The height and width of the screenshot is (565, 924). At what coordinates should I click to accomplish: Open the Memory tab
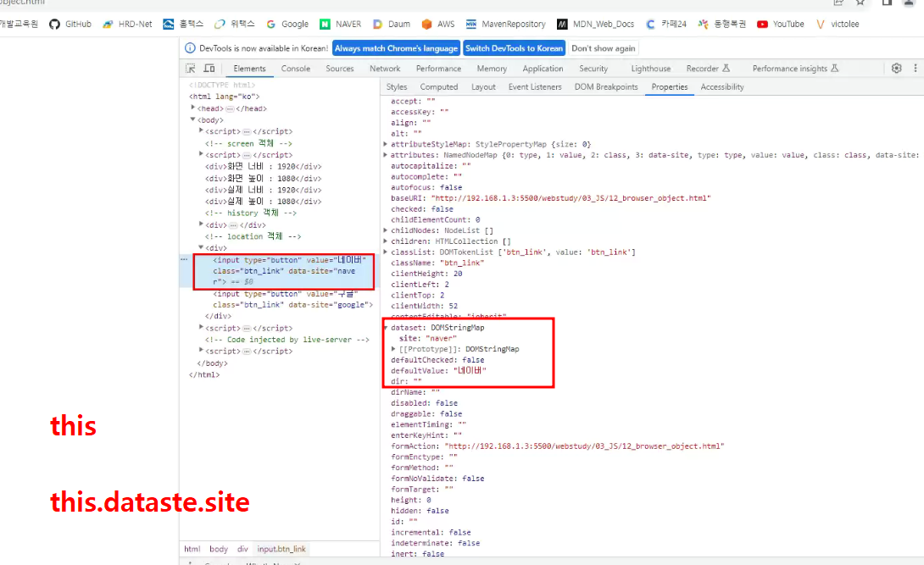point(492,69)
